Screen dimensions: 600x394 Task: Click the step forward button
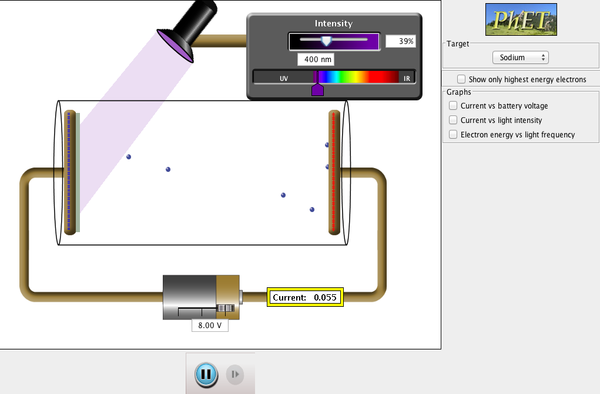pos(235,374)
